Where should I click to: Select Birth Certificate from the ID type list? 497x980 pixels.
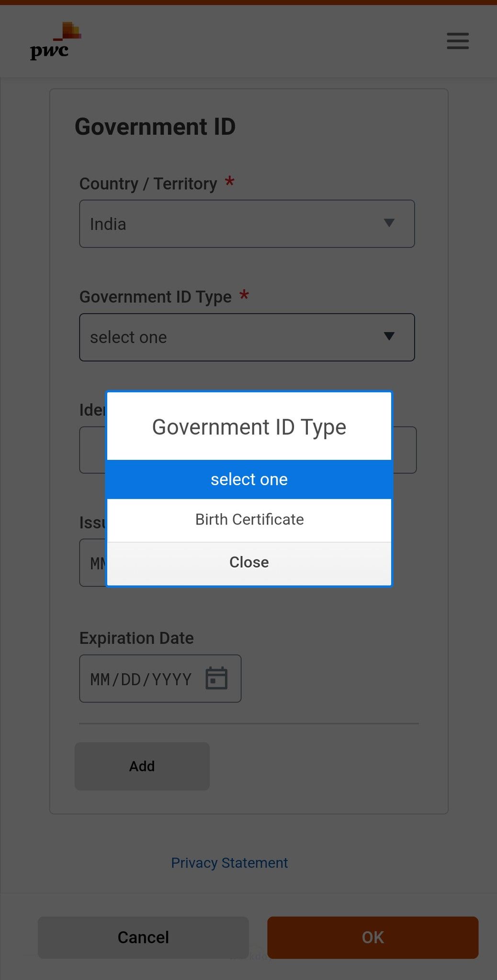coord(248,519)
